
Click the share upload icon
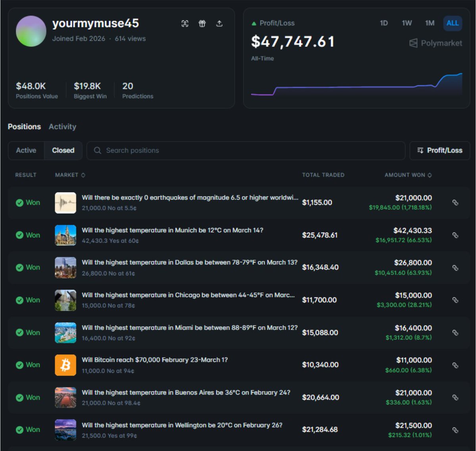tap(219, 24)
